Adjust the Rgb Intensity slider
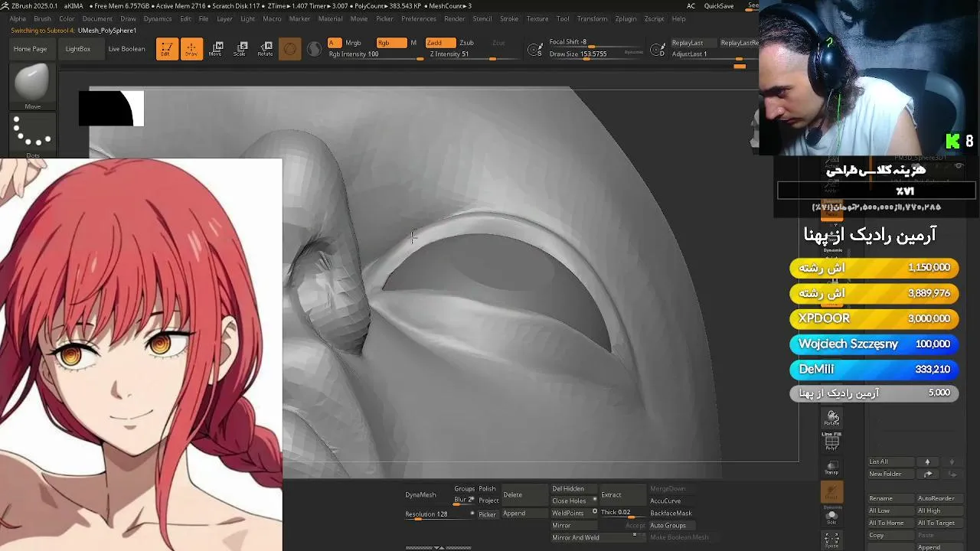 click(x=376, y=54)
